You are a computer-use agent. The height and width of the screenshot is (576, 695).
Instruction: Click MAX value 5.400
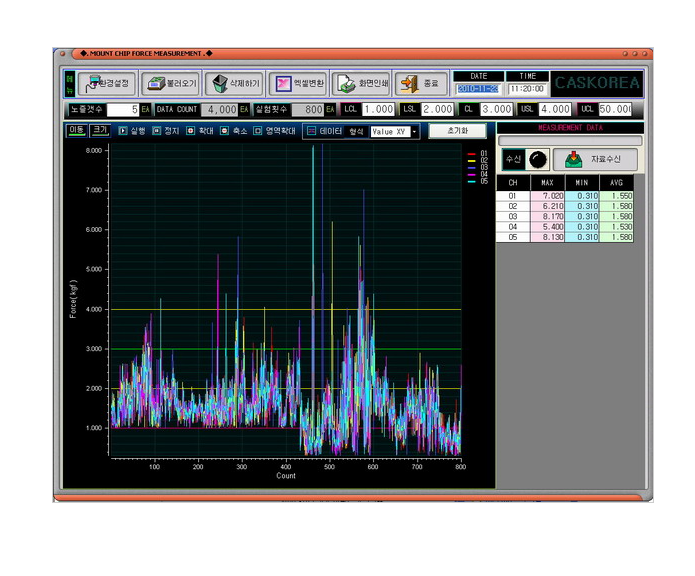tap(547, 227)
